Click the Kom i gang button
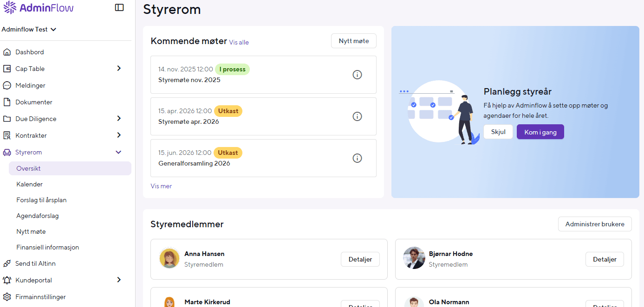 click(x=540, y=132)
